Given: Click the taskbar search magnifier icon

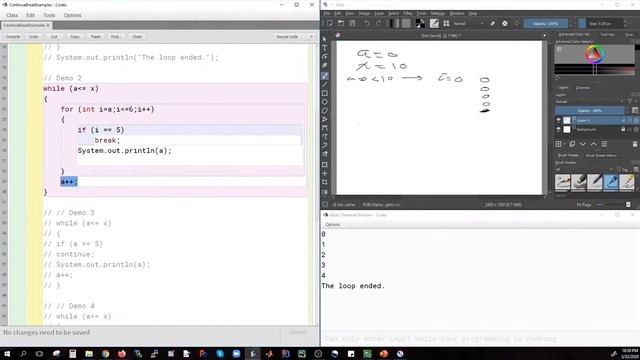Looking at the screenshot, I should click(x=23, y=353).
